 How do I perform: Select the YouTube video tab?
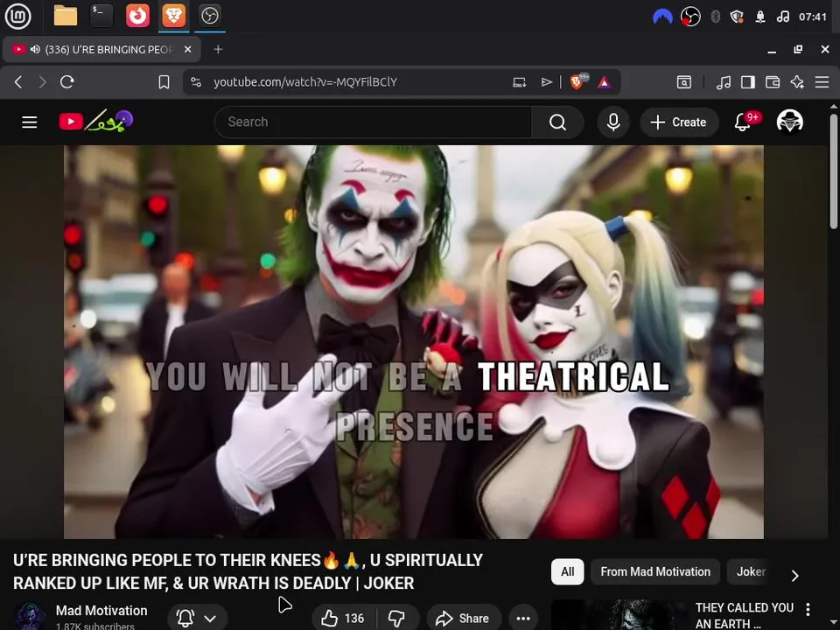[101, 49]
